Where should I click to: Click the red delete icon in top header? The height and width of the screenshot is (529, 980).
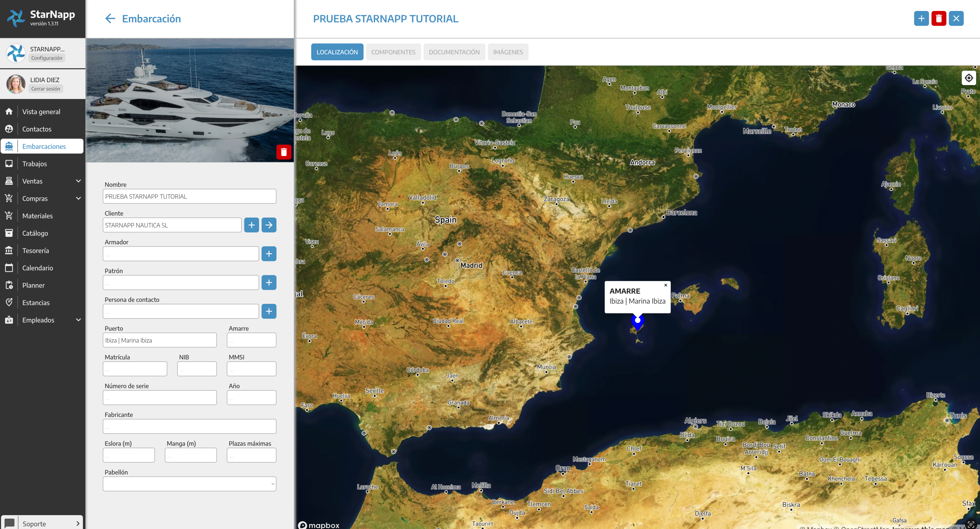[938, 19]
